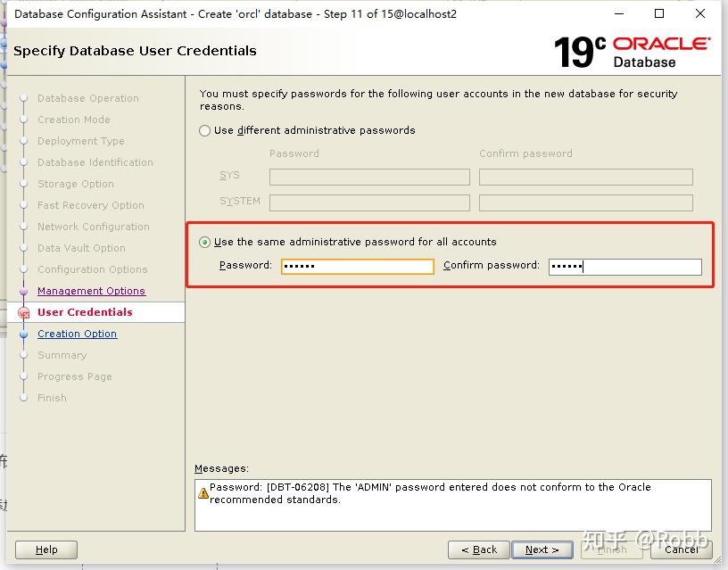Go back with the Back button
The height and width of the screenshot is (570, 728).
click(479, 550)
